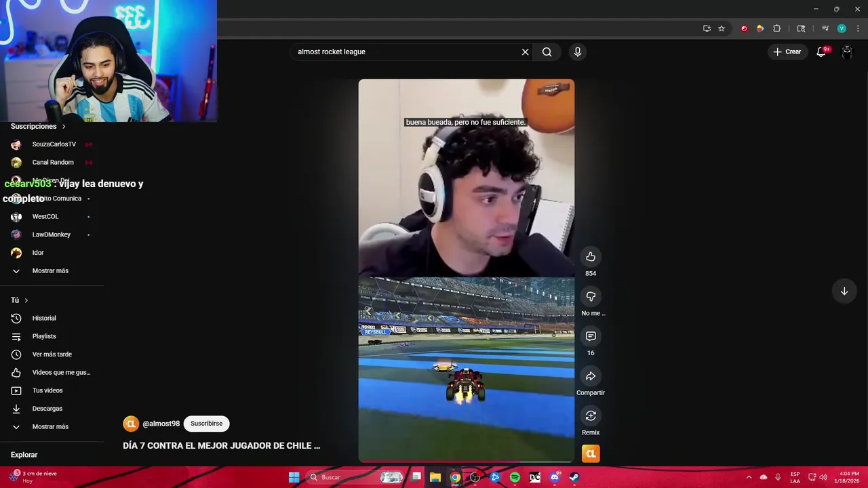Open File Explorer from the taskbar
The width and height of the screenshot is (868, 488).
pos(435,477)
